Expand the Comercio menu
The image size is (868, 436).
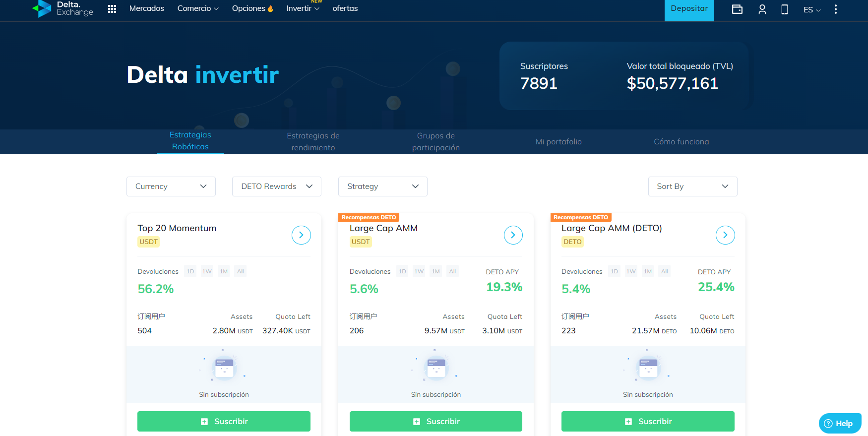(x=198, y=8)
